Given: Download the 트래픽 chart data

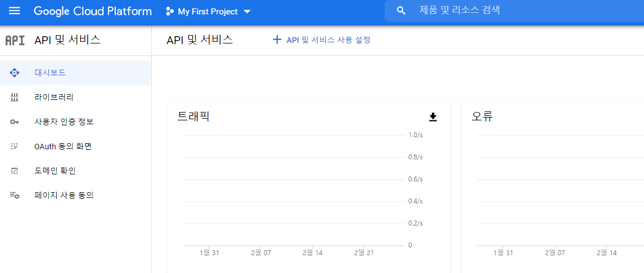Looking at the screenshot, I should (433, 117).
